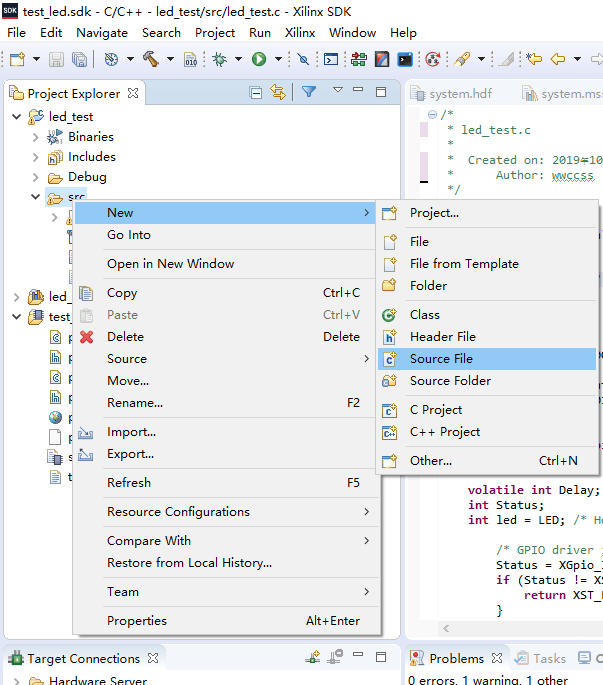Viewport: 603px width, 685px height.
Task: Click the Back navigation arrow icon
Action: coord(558,59)
